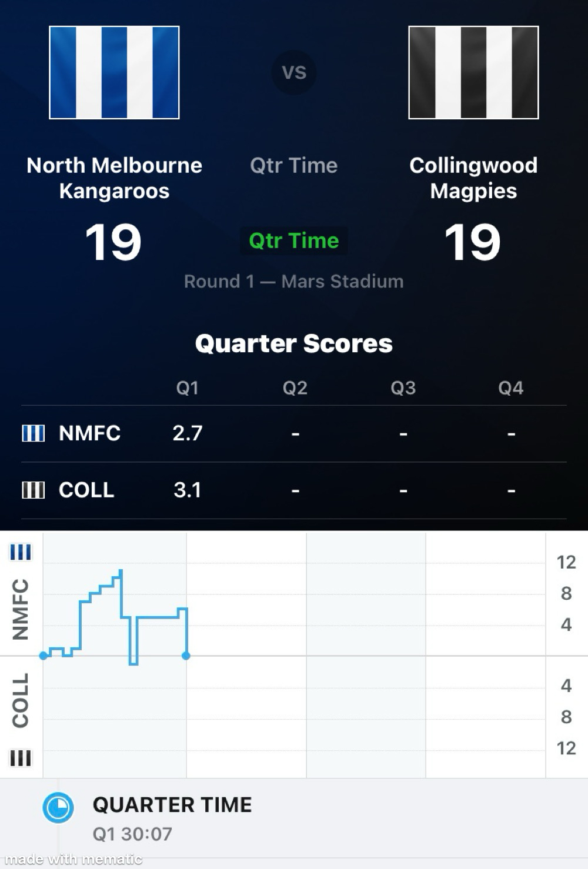Click the round VS badge

point(294,72)
